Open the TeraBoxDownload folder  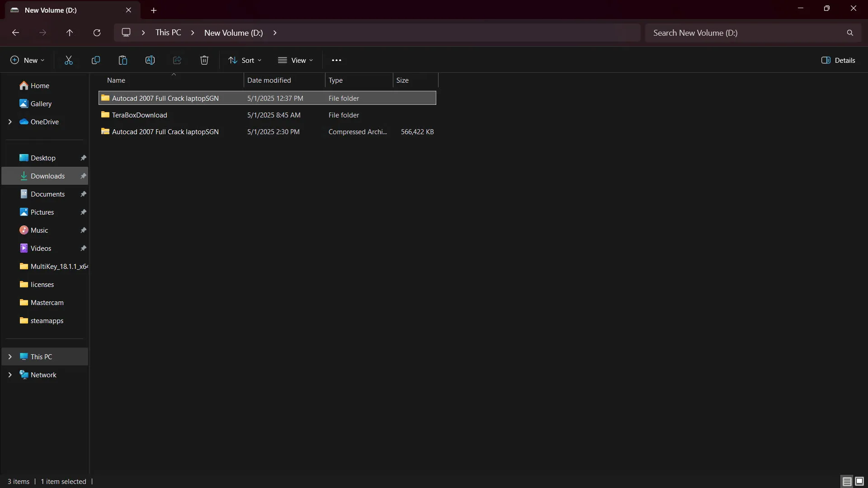(139, 115)
